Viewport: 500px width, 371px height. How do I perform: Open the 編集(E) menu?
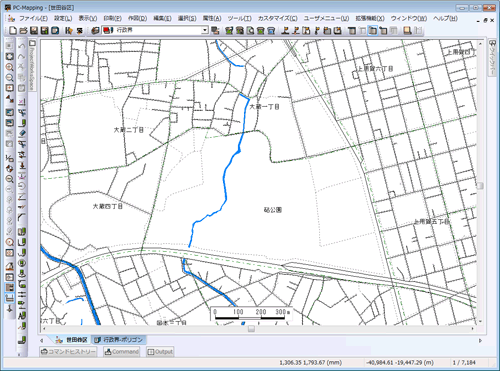pyautogui.click(x=162, y=18)
